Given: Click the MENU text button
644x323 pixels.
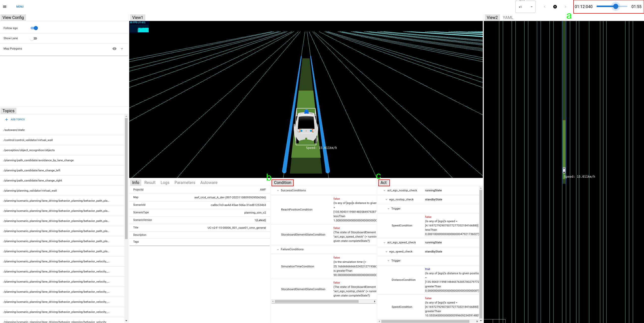Looking at the screenshot, I should pyautogui.click(x=20, y=7).
